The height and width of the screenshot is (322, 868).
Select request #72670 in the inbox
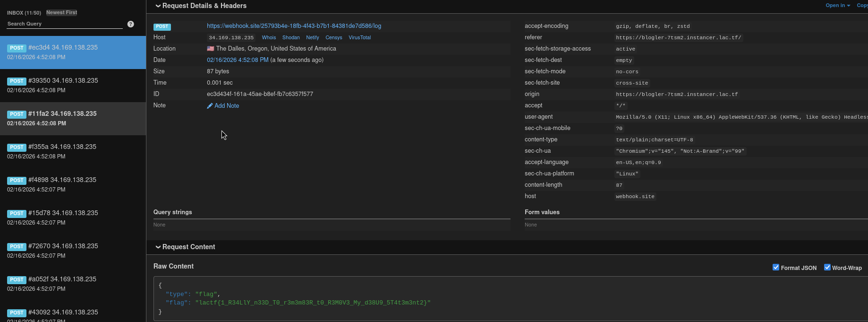(x=73, y=251)
